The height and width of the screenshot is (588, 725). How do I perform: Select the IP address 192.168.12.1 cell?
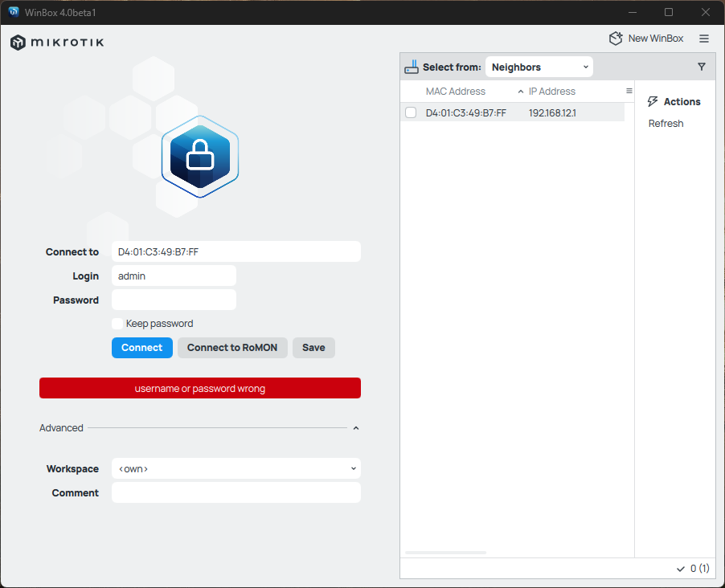pos(552,113)
